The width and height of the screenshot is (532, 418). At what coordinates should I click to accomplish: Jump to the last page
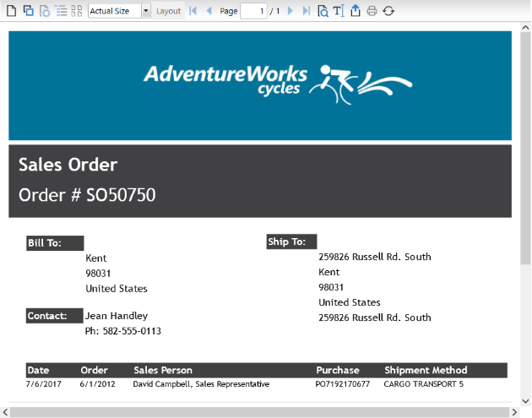tap(306, 11)
